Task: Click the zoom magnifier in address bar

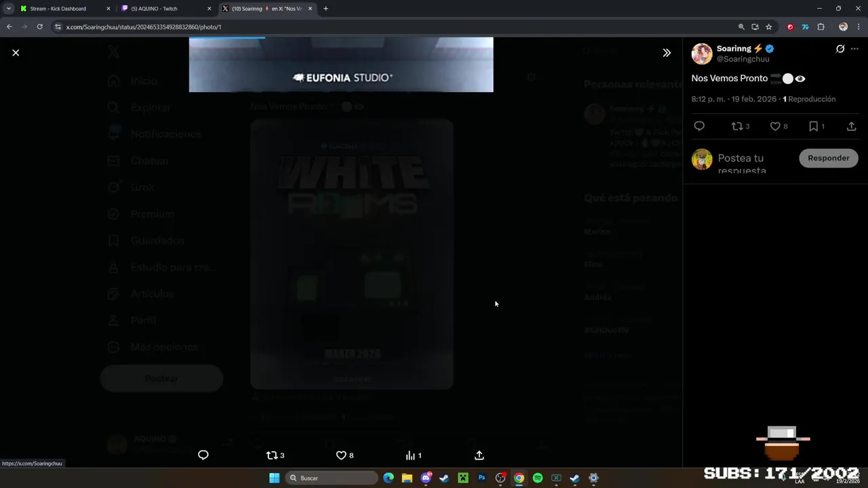Action: (741, 27)
